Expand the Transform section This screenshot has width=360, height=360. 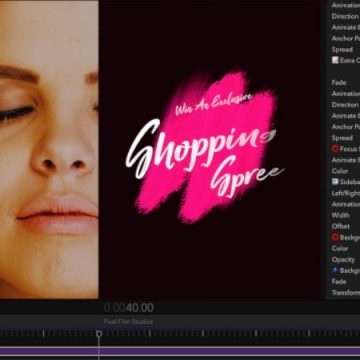click(346, 292)
